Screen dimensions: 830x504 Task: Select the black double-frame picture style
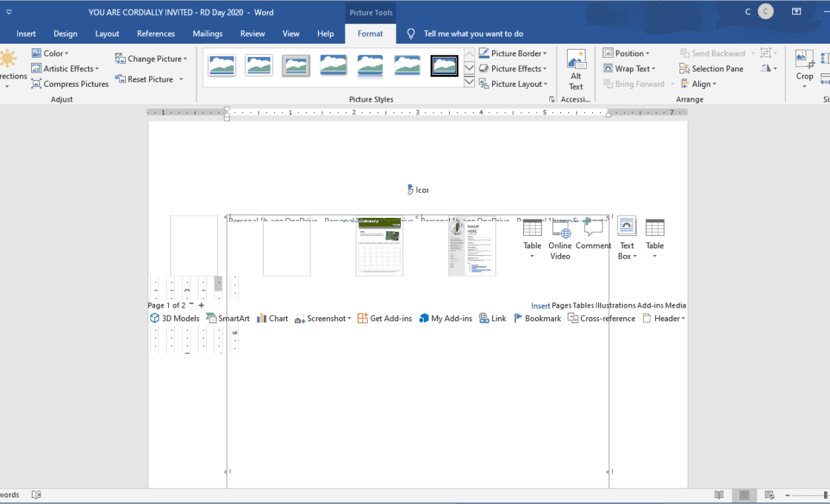pos(444,66)
